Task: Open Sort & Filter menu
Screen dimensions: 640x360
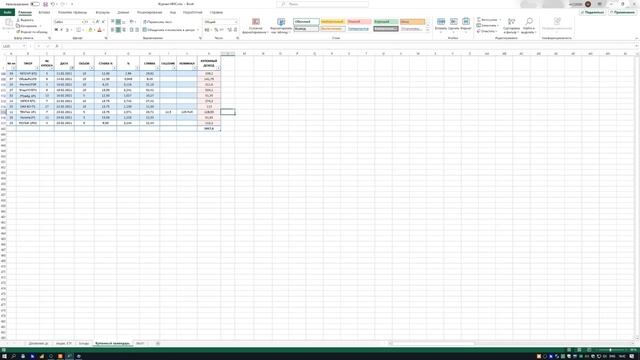Action: (x=511, y=26)
